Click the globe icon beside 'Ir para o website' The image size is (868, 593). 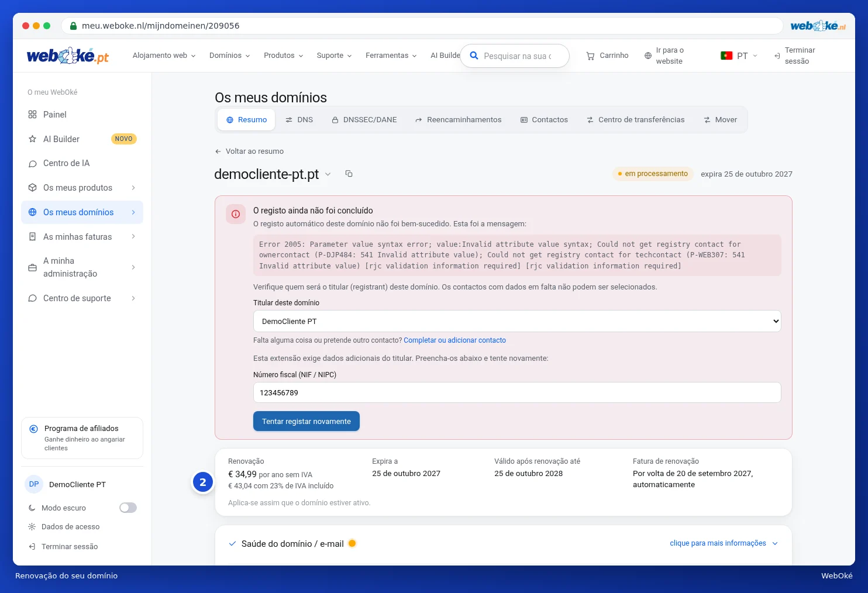click(648, 56)
